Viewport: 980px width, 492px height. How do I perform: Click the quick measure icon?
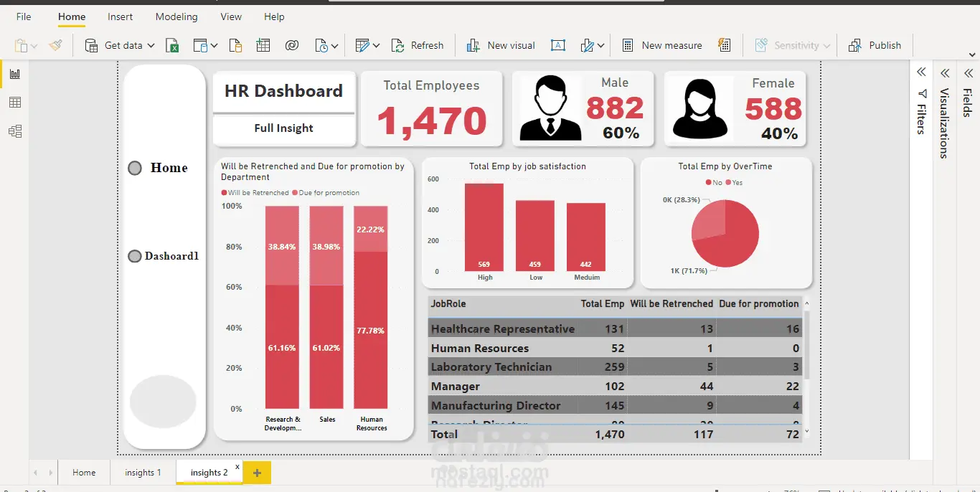coord(725,45)
